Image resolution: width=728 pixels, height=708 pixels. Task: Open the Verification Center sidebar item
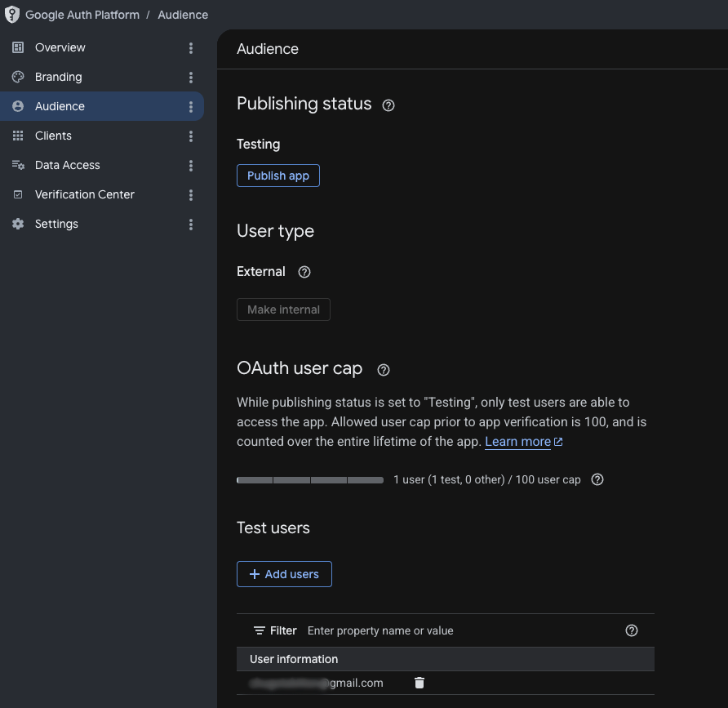coord(102,194)
